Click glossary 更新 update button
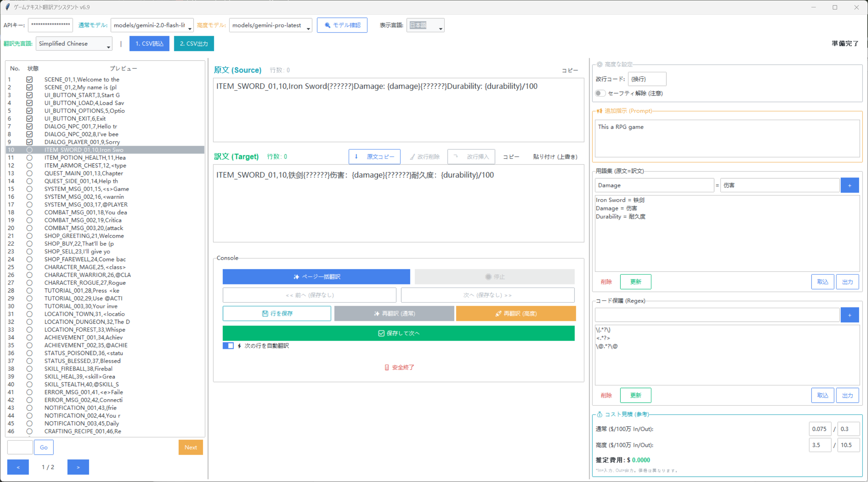 click(x=635, y=282)
